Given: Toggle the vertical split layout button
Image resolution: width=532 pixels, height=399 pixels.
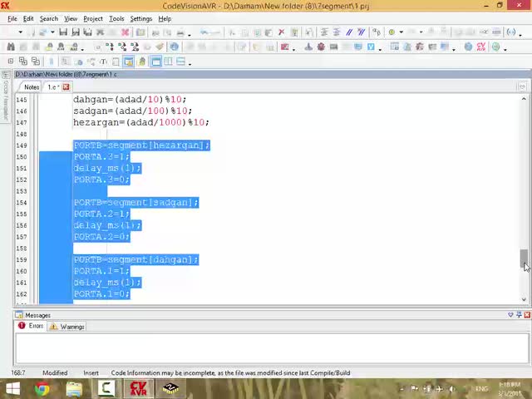Looking at the screenshot, I should click(x=169, y=62).
